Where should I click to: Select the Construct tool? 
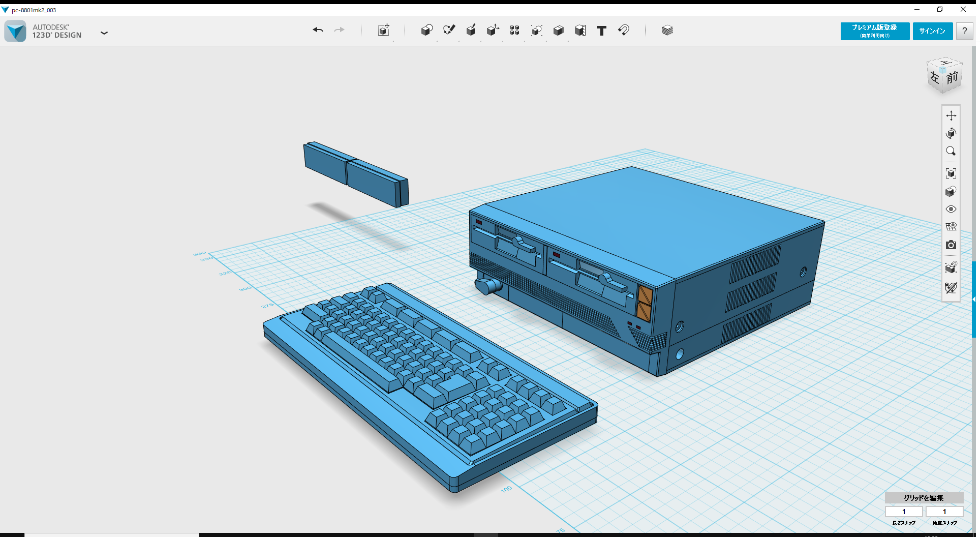(x=471, y=31)
